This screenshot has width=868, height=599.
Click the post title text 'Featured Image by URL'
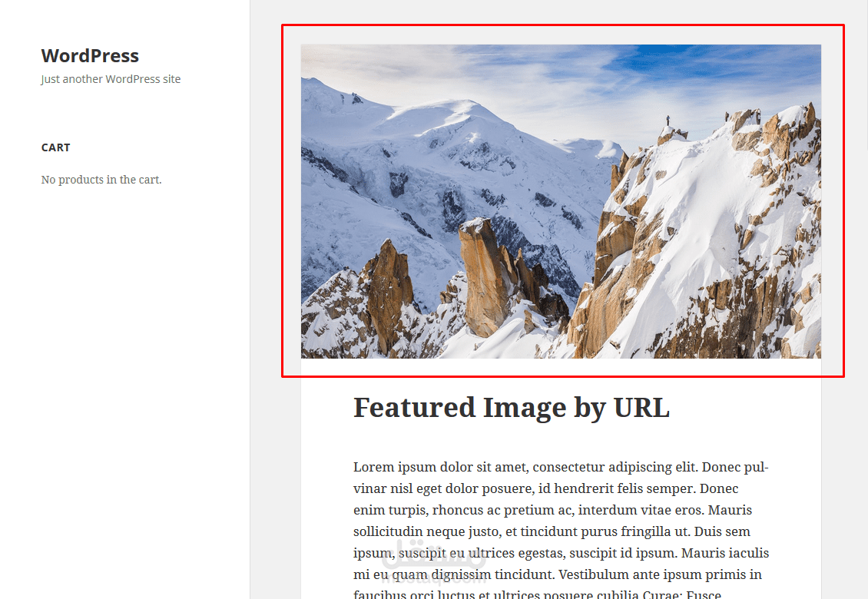(x=512, y=408)
